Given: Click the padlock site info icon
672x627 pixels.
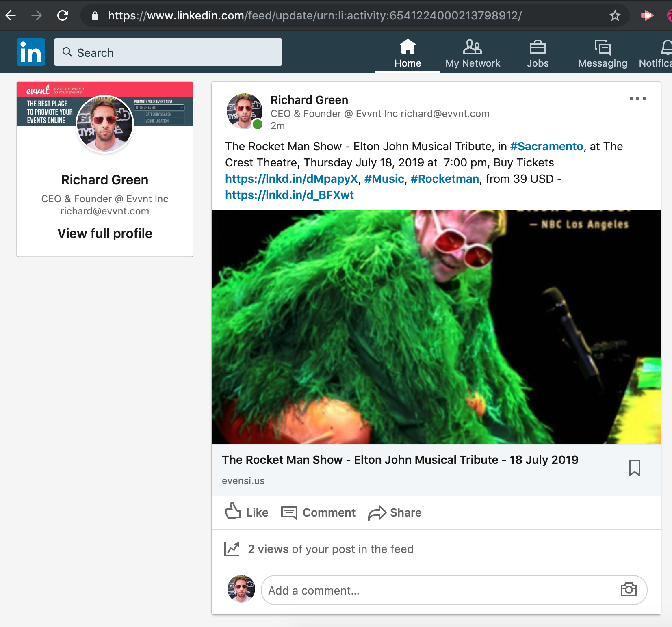Looking at the screenshot, I should click(95, 16).
